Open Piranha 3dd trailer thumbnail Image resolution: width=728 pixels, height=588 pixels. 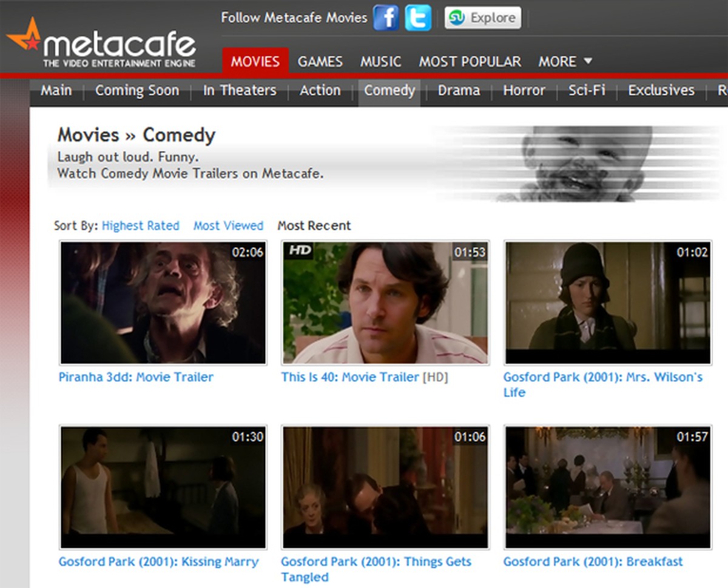[163, 302]
